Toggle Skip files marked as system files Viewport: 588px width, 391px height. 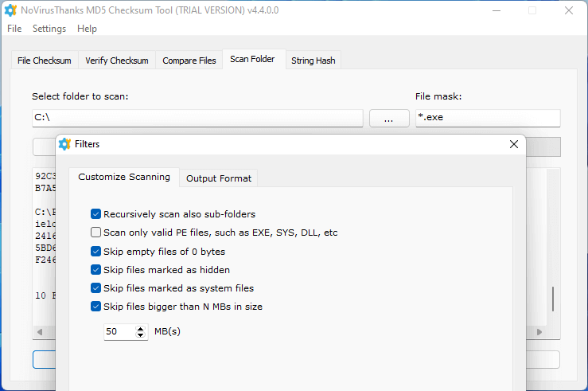tap(95, 288)
